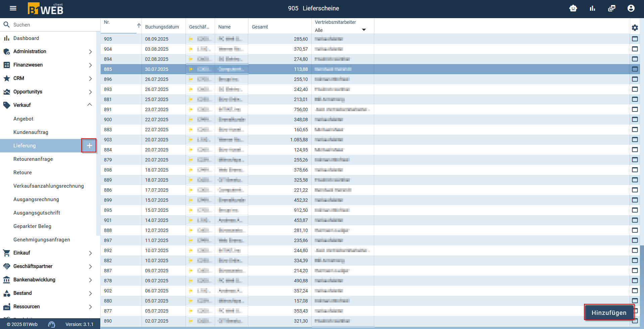The image size is (644, 329).
Task: Sort by Nr. column arrow
Action: tap(139, 26)
